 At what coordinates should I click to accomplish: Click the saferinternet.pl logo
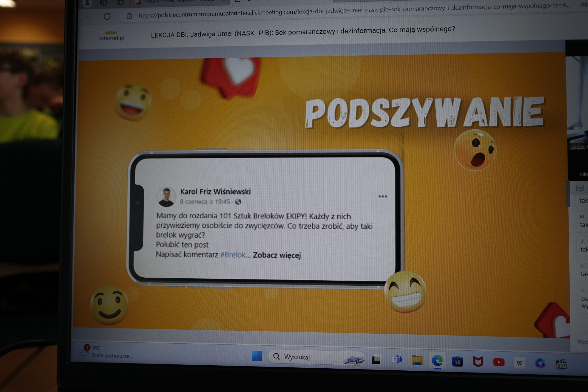(x=111, y=36)
